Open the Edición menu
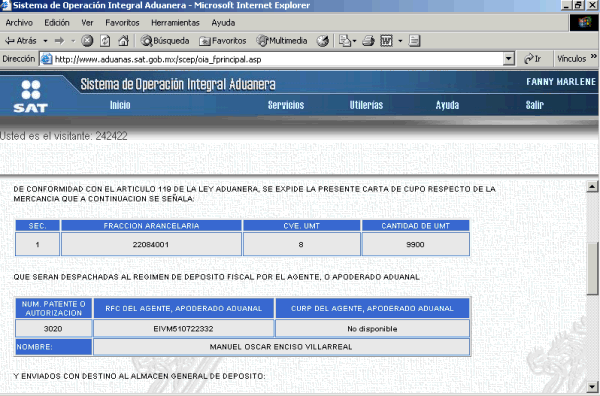Screen dimensions: 600x396 [57, 23]
